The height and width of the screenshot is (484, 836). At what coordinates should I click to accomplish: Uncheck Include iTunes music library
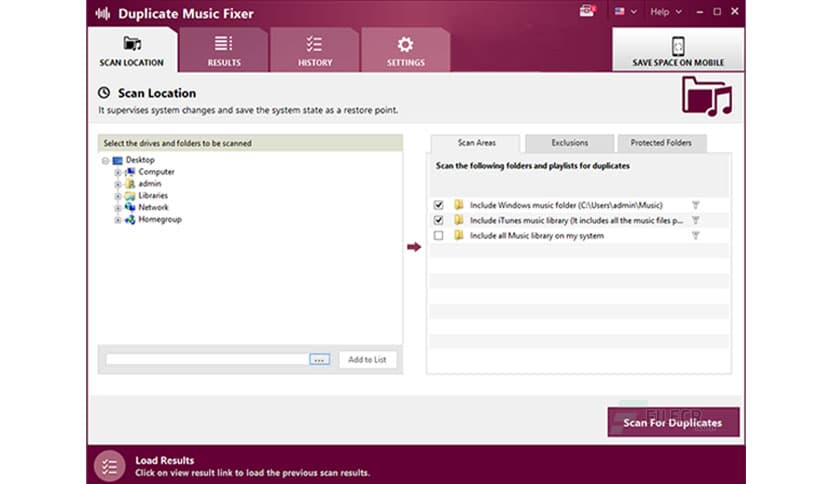[438, 220]
